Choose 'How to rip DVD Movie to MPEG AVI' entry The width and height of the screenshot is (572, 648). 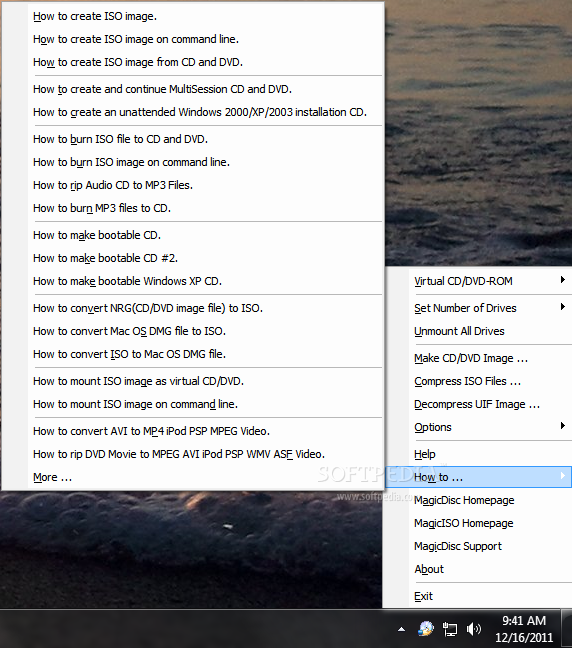pyautogui.click(x=193, y=454)
